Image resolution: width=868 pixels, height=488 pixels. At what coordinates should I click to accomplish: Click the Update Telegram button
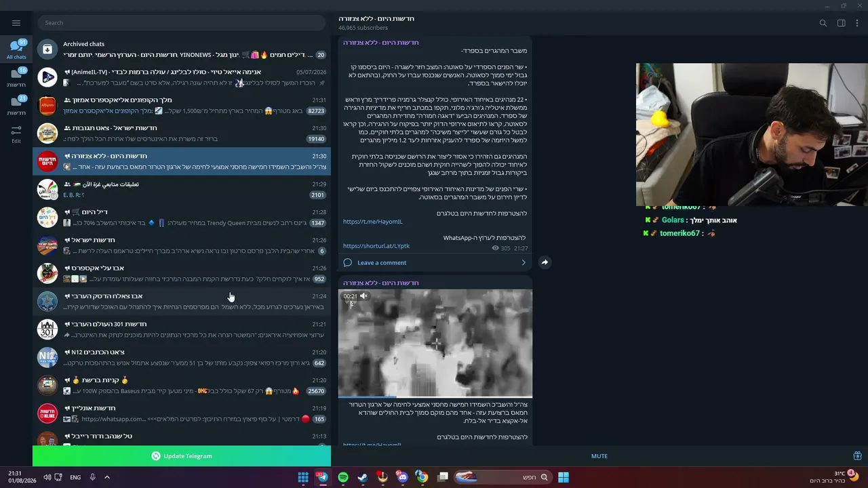click(x=182, y=456)
